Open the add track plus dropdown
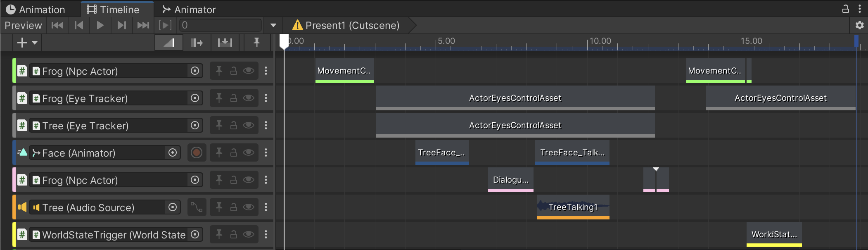The height and width of the screenshot is (250, 868). pos(27,42)
